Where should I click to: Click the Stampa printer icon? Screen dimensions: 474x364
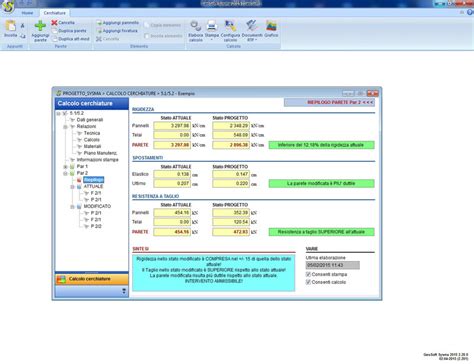tap(212, 26)
